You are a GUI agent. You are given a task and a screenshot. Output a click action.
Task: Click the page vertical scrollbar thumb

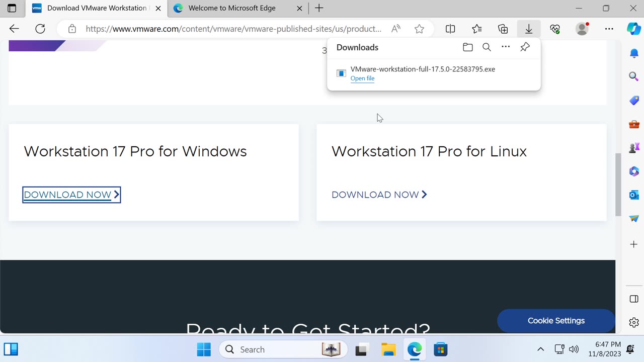(618, 185)
